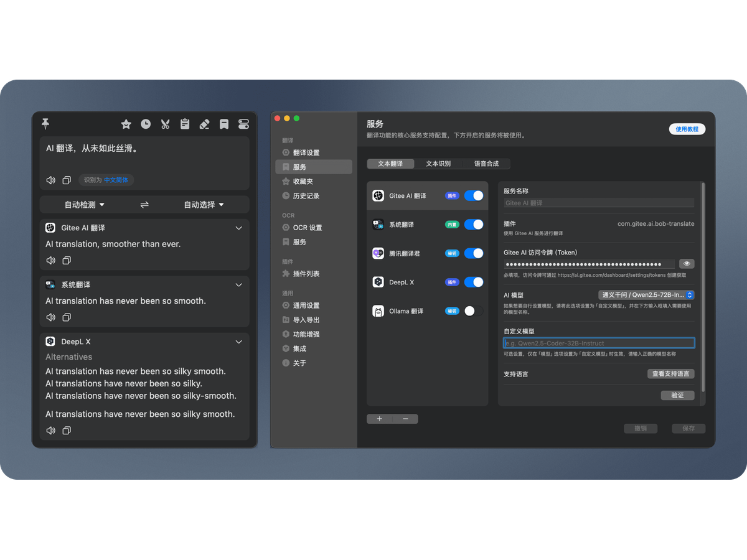Toggle the 系统翻译 service switch
Image resolution: width=747 pixels, height=560 pixels.
coord(474,225)
